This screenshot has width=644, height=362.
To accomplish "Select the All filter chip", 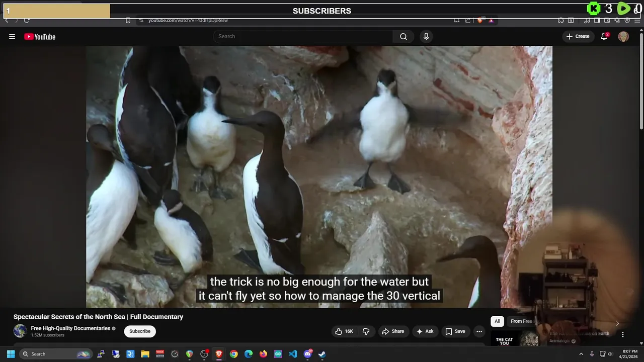I will click(497, 321).
